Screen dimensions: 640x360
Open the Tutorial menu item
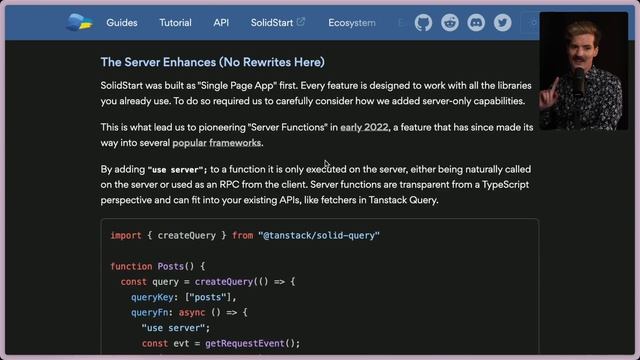(175, 23)
